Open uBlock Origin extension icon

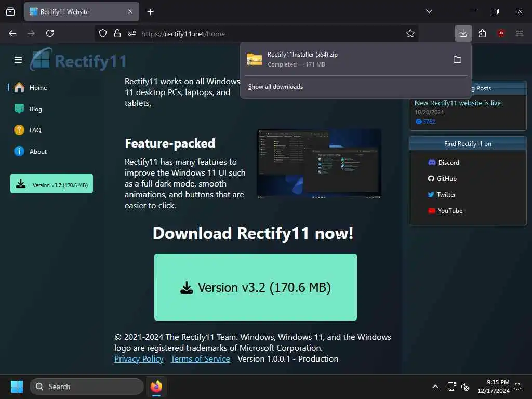(501, 33)
